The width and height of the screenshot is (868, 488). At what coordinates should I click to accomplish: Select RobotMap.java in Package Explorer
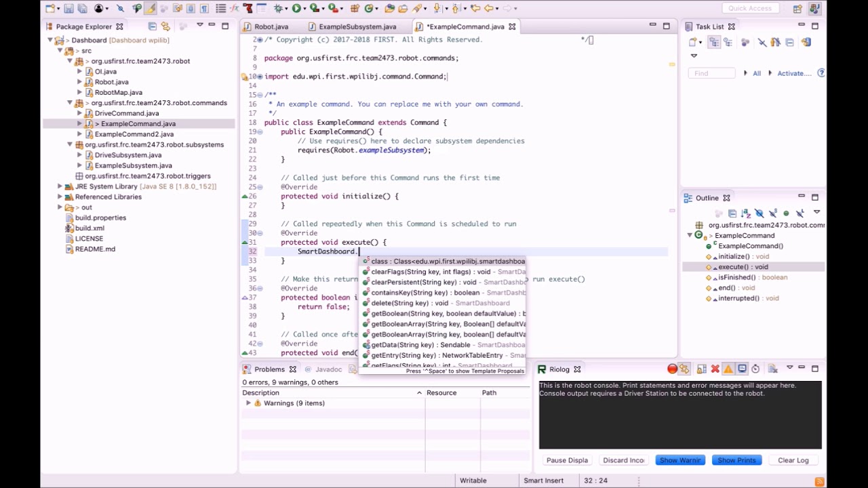118,92
